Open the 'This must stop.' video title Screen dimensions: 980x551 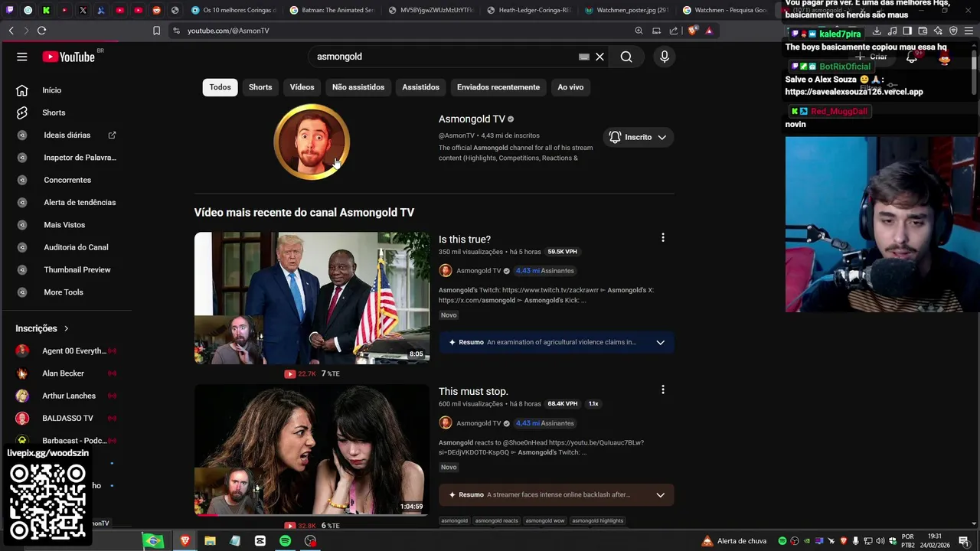pyautogui.click(x=473, y=392)
